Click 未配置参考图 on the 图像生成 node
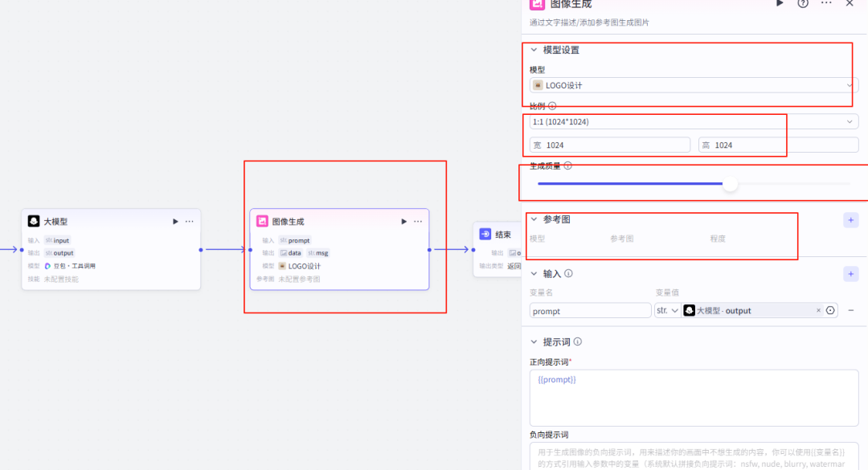This screenshot has height=470, width=868. 299,279
